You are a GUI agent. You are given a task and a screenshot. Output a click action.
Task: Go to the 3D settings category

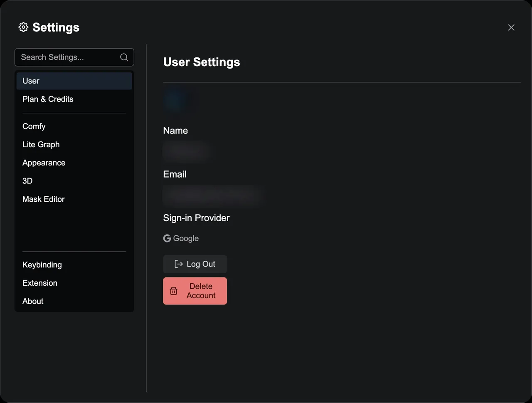tap(74, 181)
